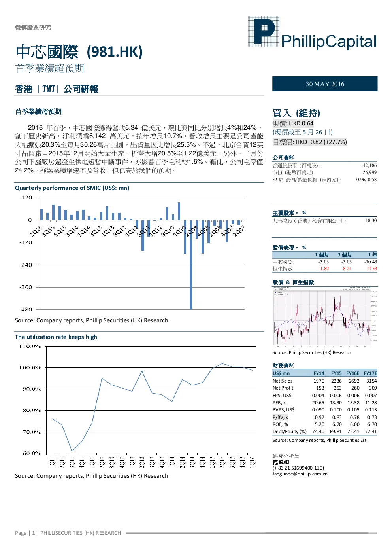Click the 財務資料 section heading
The width and height of the screenshot is (392, 555).
click(x=283, y=366)
